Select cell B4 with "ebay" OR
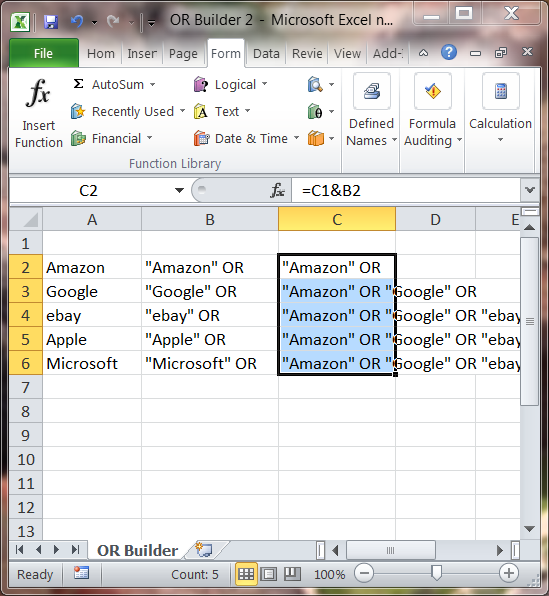Screen dimensions: 549x596 pyautogui.click(x=210, y=315)
